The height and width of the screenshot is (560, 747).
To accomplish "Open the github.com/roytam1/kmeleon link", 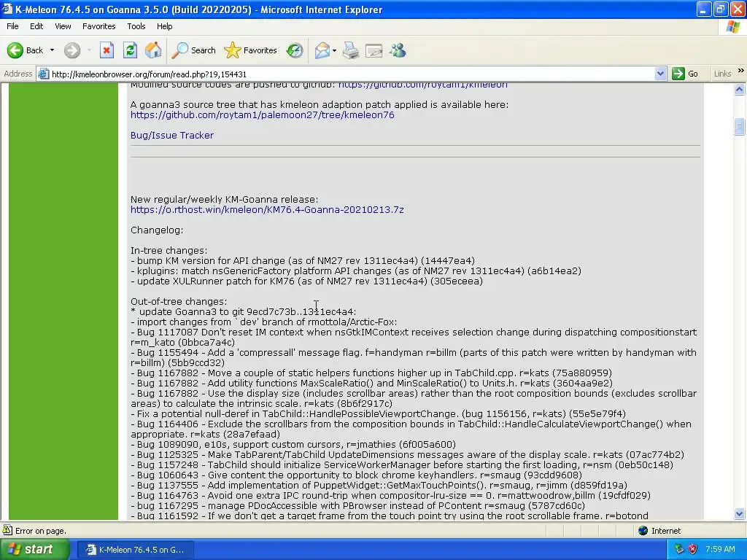I will tap(422, 85).
